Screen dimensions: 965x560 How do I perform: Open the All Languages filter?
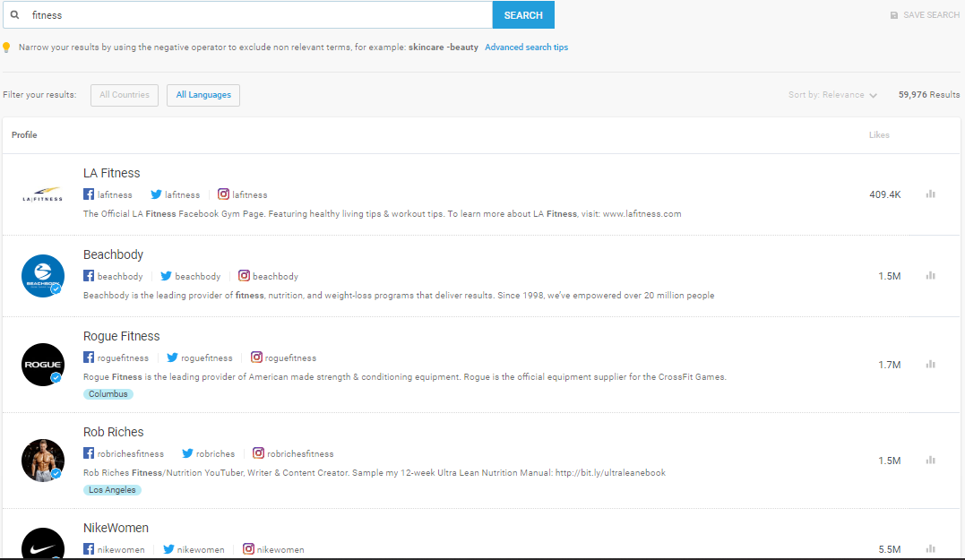[x=203, y=95]
